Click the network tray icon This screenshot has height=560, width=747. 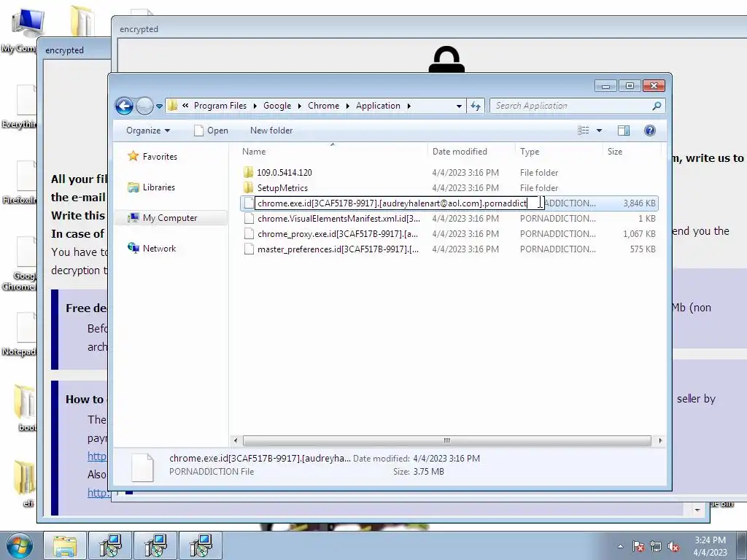click(656, 546)
